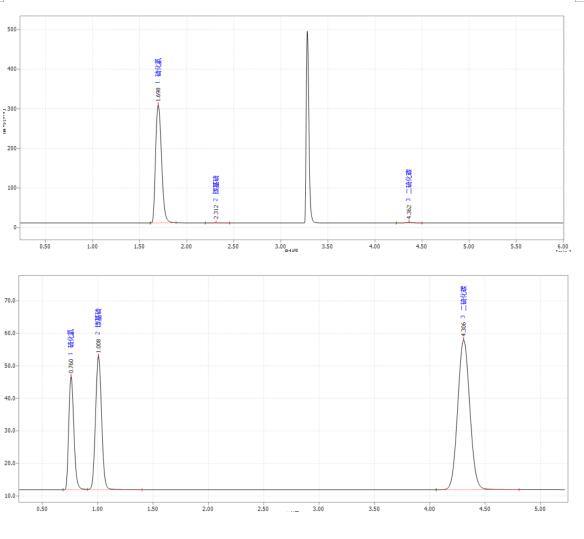Click the 6.00 tick on top chart x-axis

[x=563, y=246]
